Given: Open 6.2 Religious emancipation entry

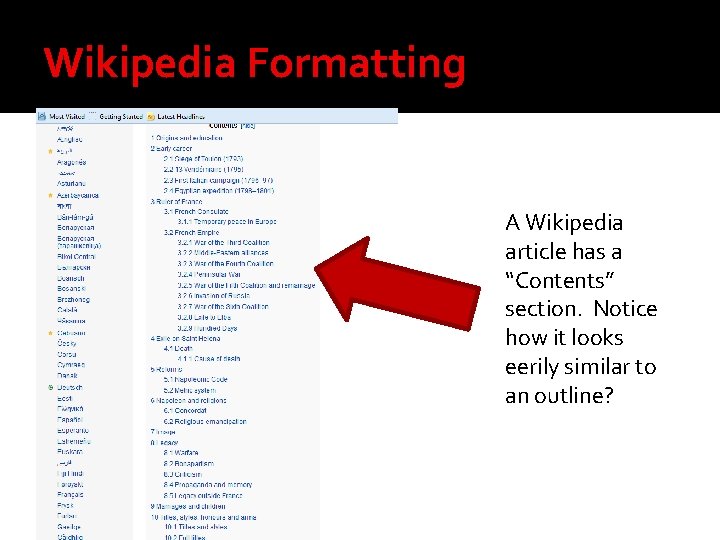Looking at the screenshot, I should pyautogui.click(x=205, y=421).
